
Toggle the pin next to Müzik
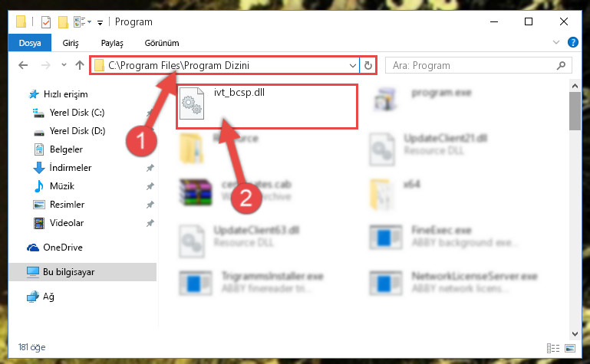point(150,186)
